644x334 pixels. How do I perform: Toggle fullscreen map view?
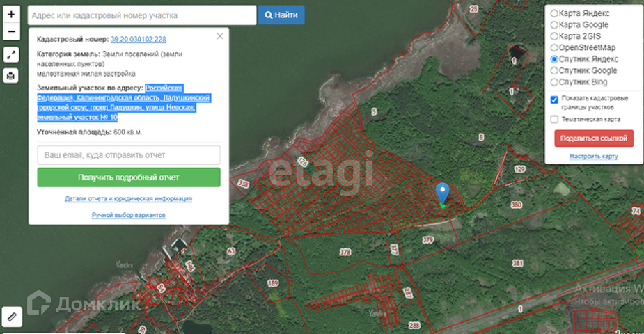[11, 54]
